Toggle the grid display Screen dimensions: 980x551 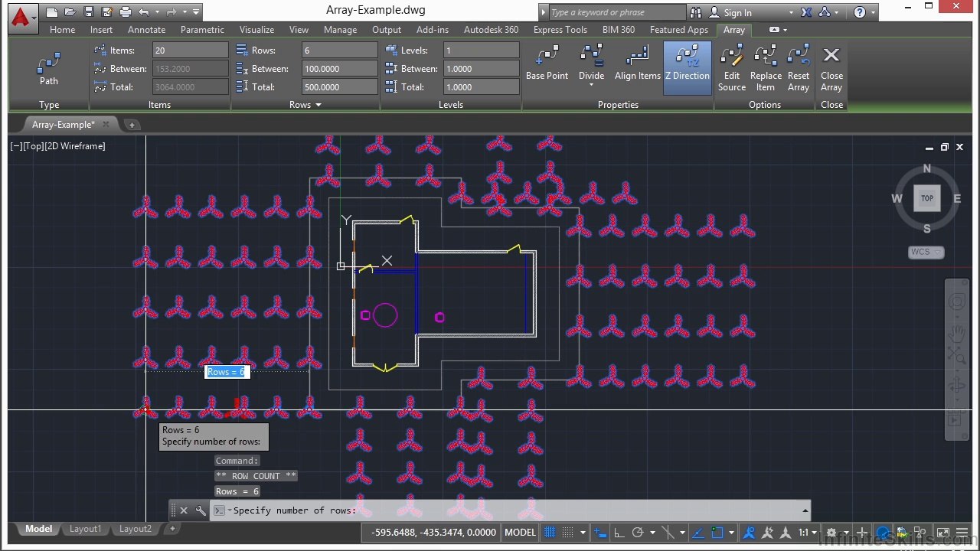coord(550,533)
